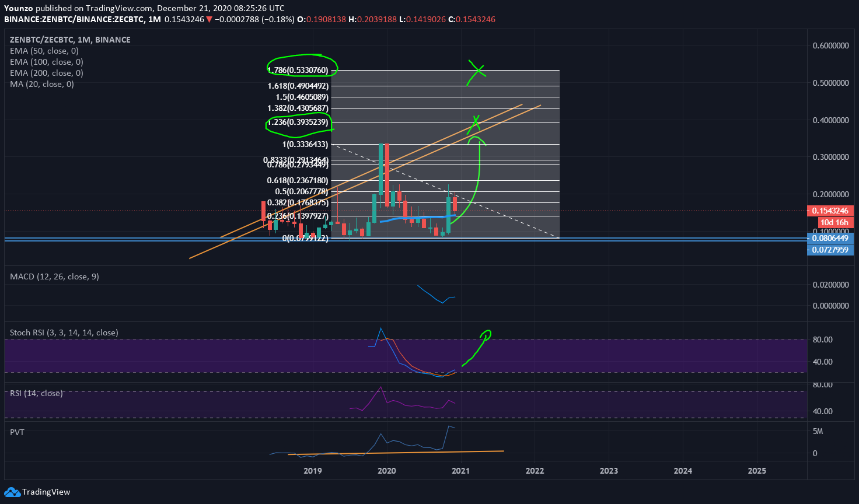The height and width of the screenshot is (504, 859).
Task: Click the 0.5(0.2067778) Fibonacci level label
Action: [x=302, y=191]
